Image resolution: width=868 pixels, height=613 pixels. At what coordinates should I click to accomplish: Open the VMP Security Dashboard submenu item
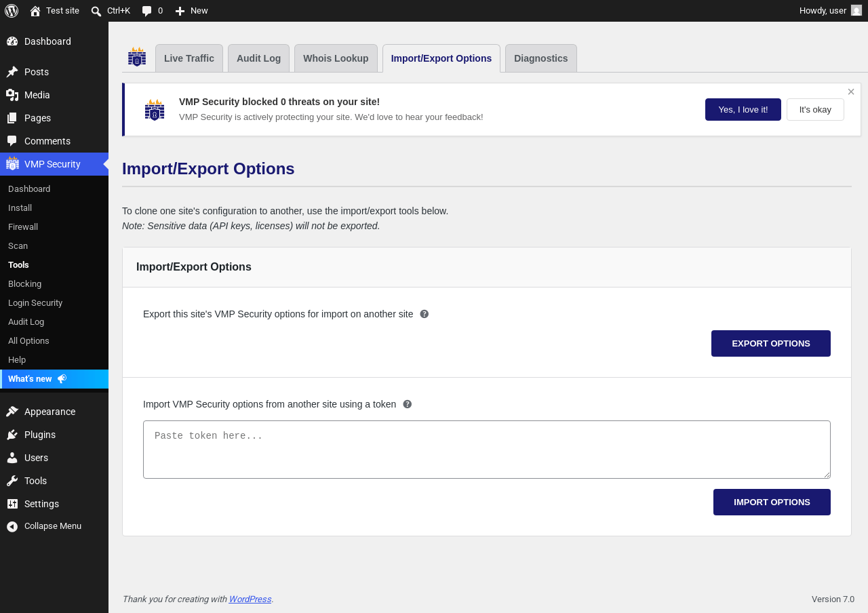pos(54,189)
